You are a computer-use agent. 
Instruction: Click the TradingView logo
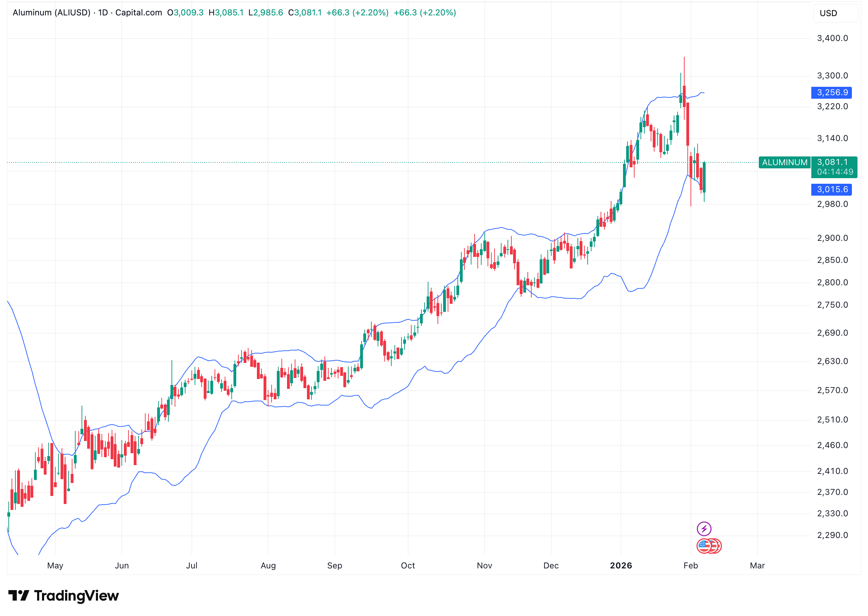coord(63,595)
